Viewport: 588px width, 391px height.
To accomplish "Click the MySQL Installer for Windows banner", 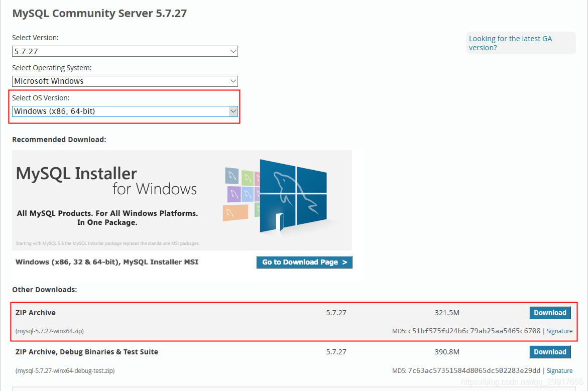I will click(x=182, y=200).
